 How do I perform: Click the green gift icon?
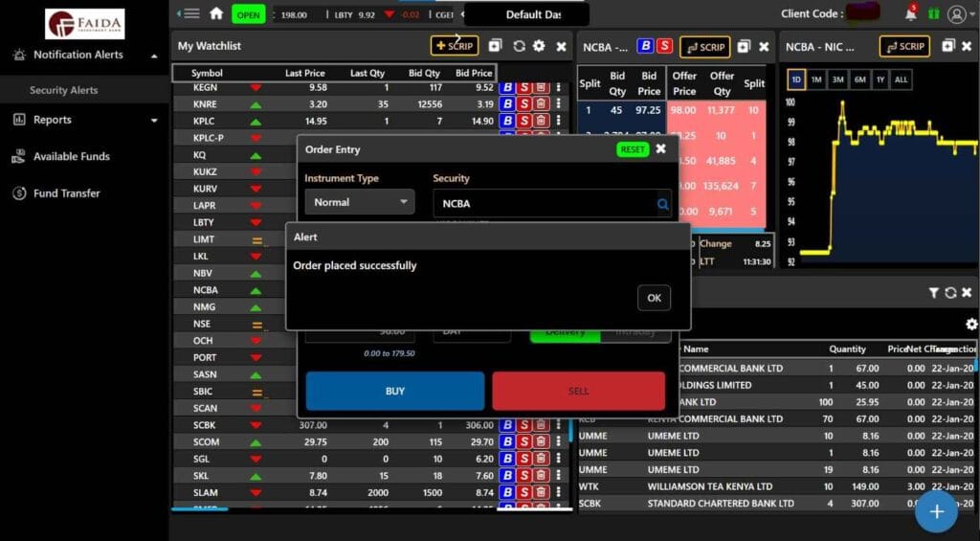coord(934,13)
